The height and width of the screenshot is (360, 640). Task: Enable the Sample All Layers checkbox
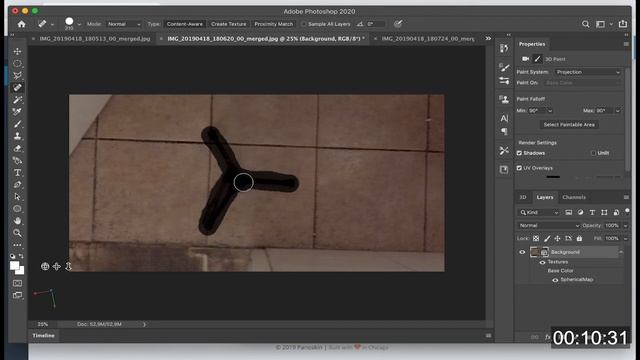coord(304,24)
